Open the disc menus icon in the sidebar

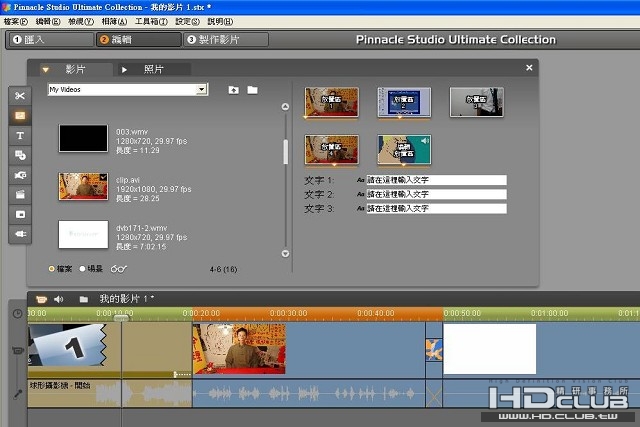click(20, 214)
